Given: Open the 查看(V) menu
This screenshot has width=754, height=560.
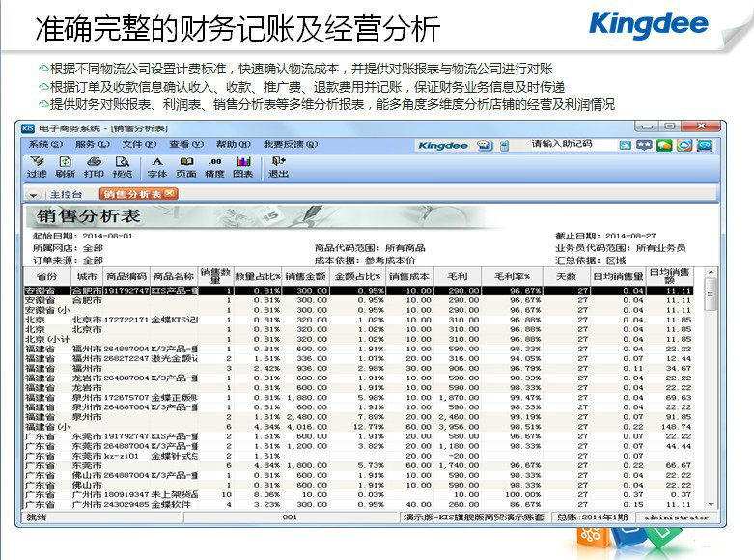Looking at the screenshot, I should coord(186,144).
